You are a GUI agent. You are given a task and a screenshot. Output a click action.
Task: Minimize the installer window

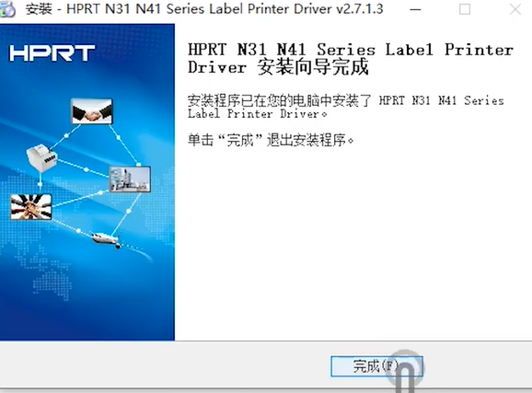coord(415,9)
